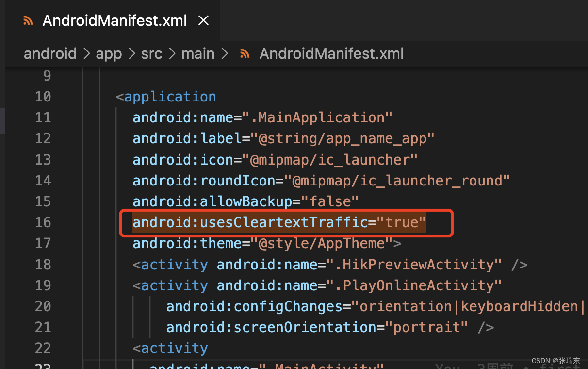Click the @mipmap/ic_launcher_round value
The image size is (588, 369).
coord(397,180)
